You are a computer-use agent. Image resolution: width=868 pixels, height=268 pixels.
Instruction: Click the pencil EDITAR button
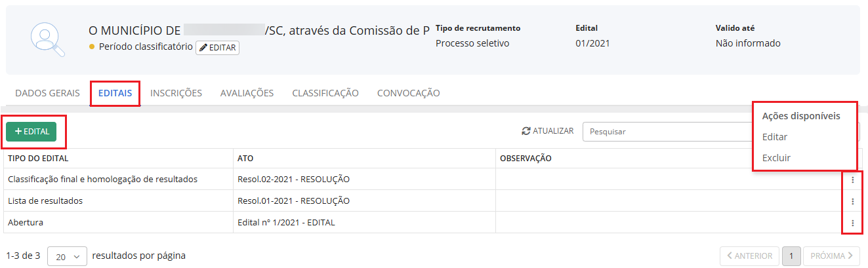pyautogui.click(x=217, y=47)
